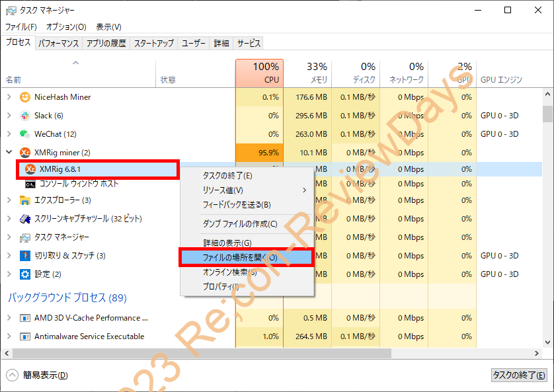Click the WeChat app icon
The height and width of the screenshot is (392, 554).
coord(25,134)
